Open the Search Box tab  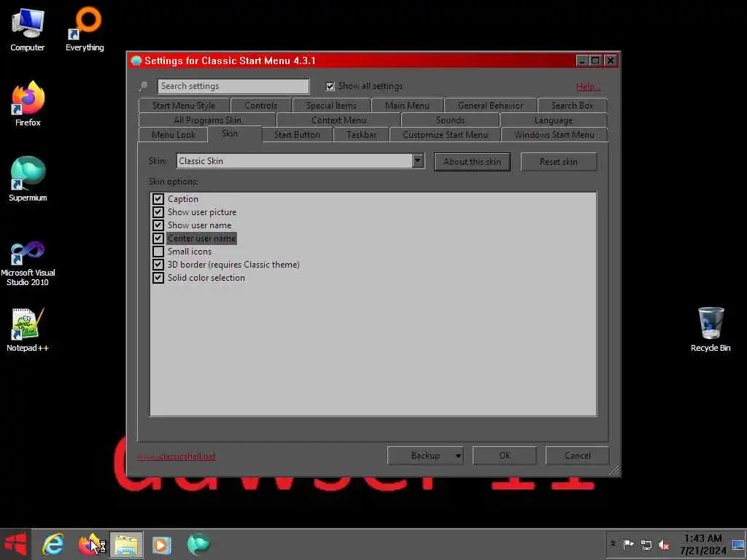click(572, 105)
